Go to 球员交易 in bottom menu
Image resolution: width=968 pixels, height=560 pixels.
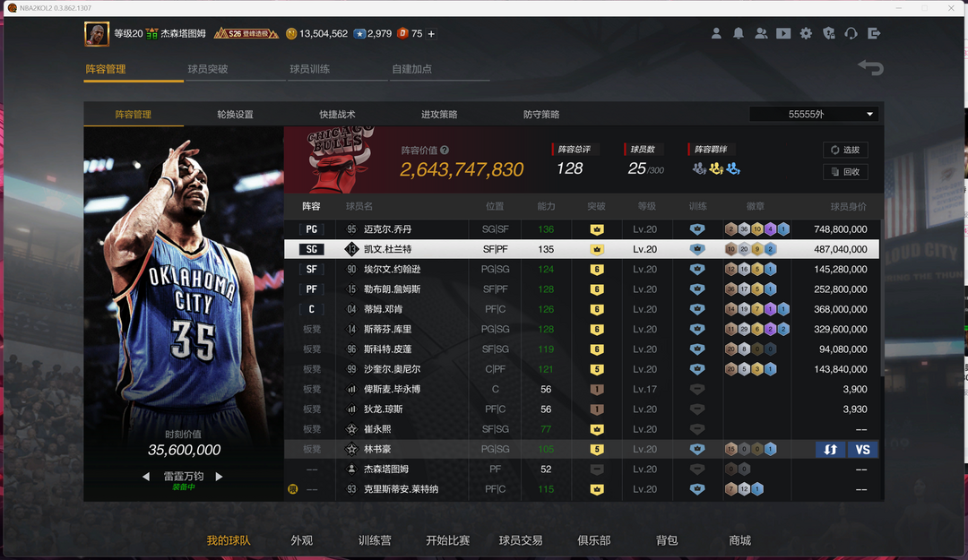pos(521,541)
